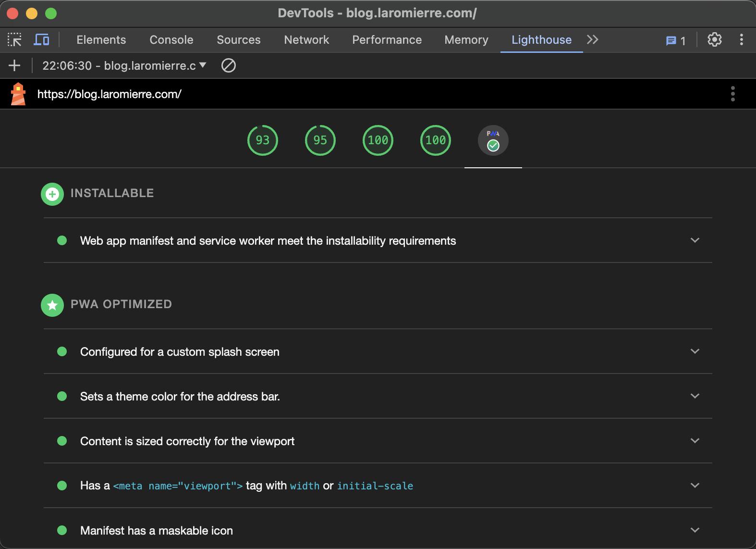Click the initial-scale code snippet

[x=375, y=486]
